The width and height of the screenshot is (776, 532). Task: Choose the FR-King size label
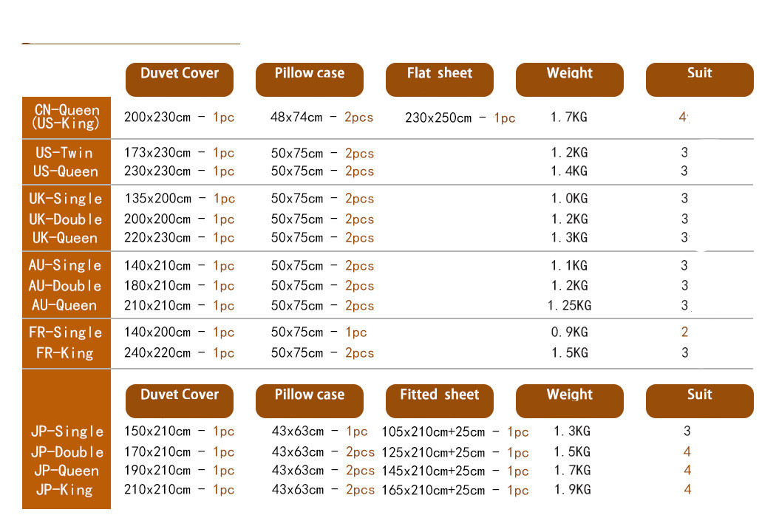click(x=65, y=353)
